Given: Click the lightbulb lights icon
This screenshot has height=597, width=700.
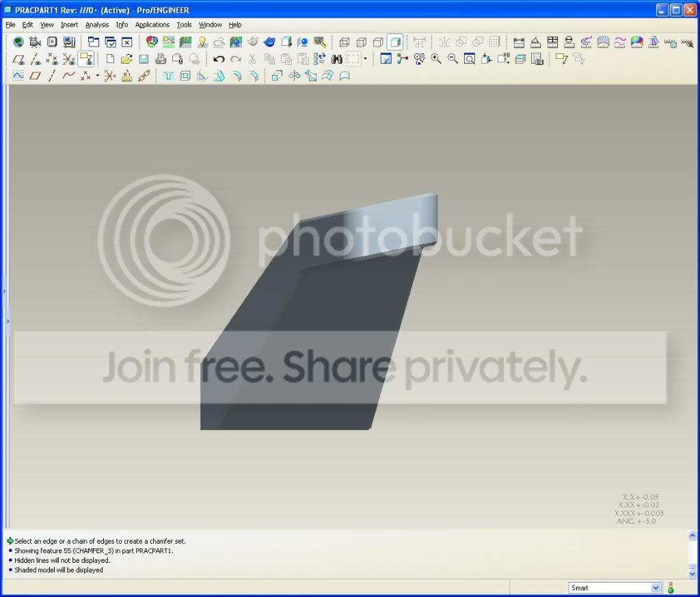Looking at the screenshot, I should click(x=202, y=42).
